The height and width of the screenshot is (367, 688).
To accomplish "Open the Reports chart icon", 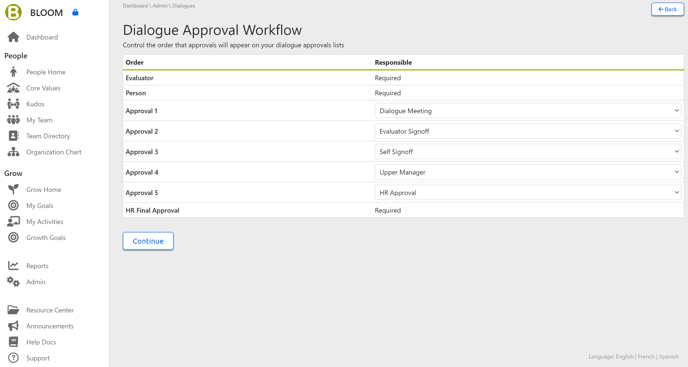I will (x=13, y=266).
